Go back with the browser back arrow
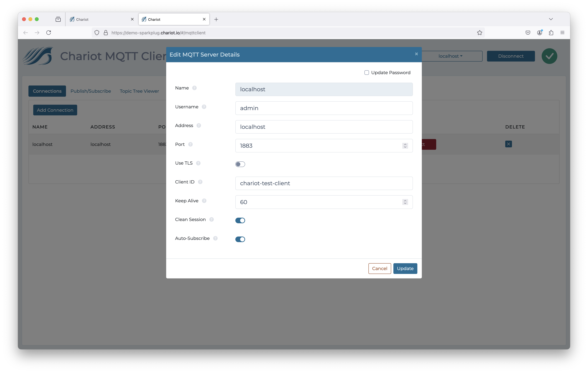This screenshot has height=373, width=588. (x=25, y=33)
